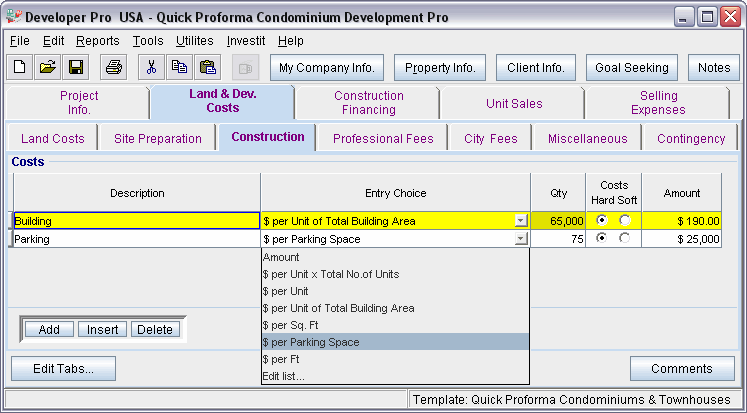This screenshot has width=747, height=413.
Task: Open the Miscellaneous sub-tab
Action: click(x=587, y=139)
